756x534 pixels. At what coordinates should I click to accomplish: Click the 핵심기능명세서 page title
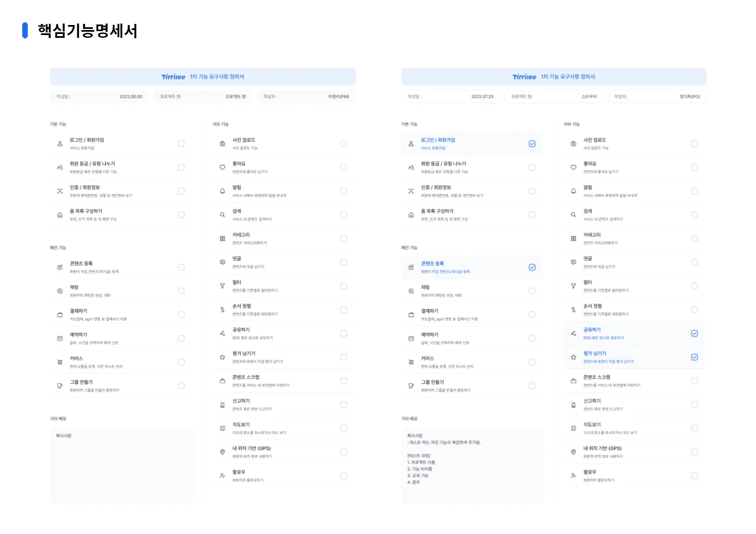tap(88, 31)
